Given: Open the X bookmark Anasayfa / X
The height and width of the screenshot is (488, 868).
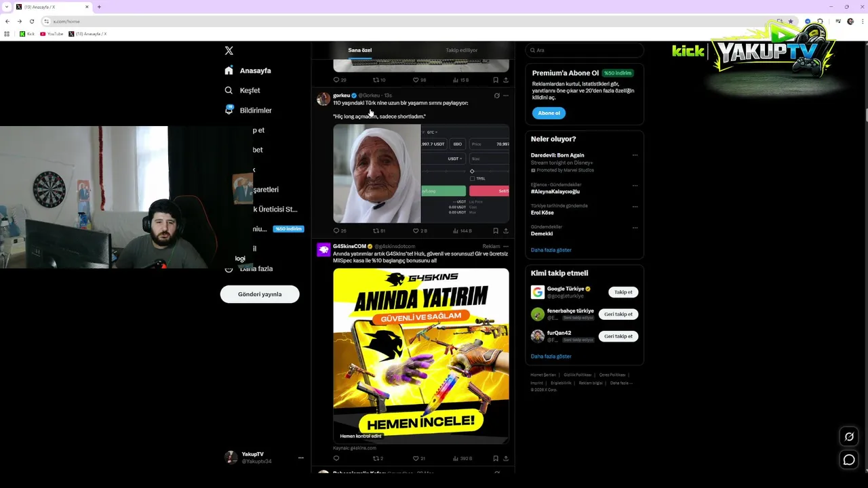Looking at the screenshot, I should 87,34.
